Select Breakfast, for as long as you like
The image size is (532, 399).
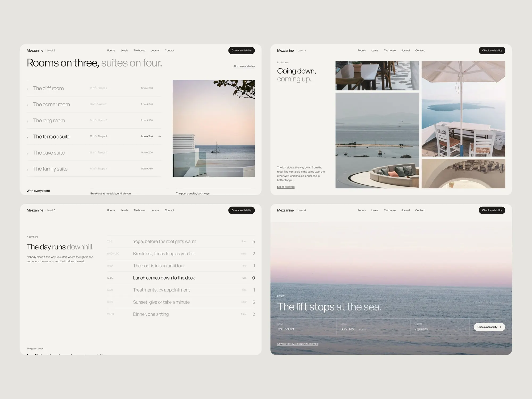181,254
